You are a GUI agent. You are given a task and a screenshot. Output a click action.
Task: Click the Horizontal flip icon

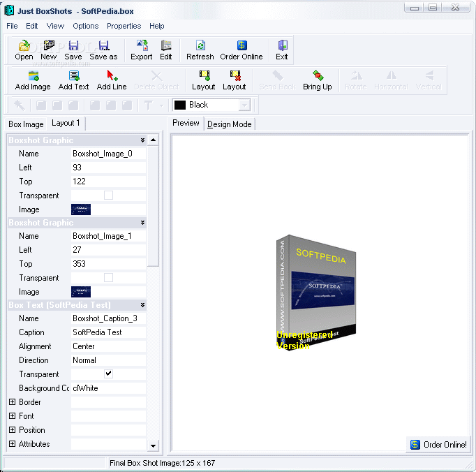coord(392,80)
